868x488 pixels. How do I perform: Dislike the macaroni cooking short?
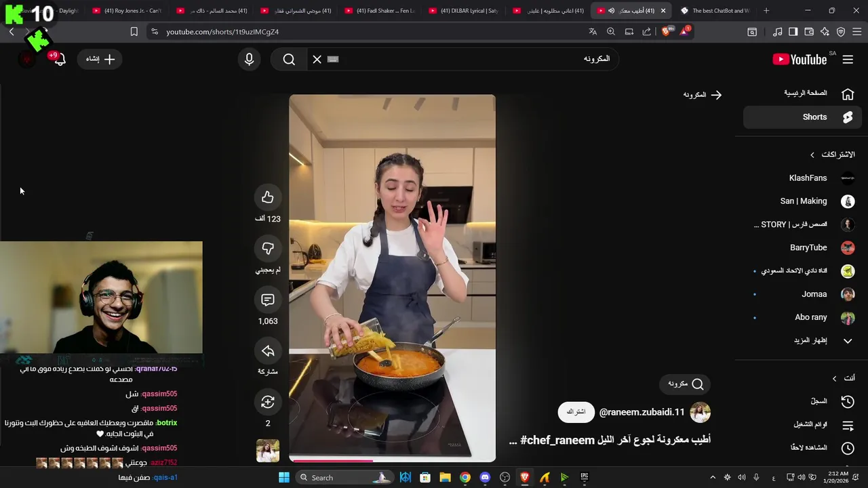point(268,249)
